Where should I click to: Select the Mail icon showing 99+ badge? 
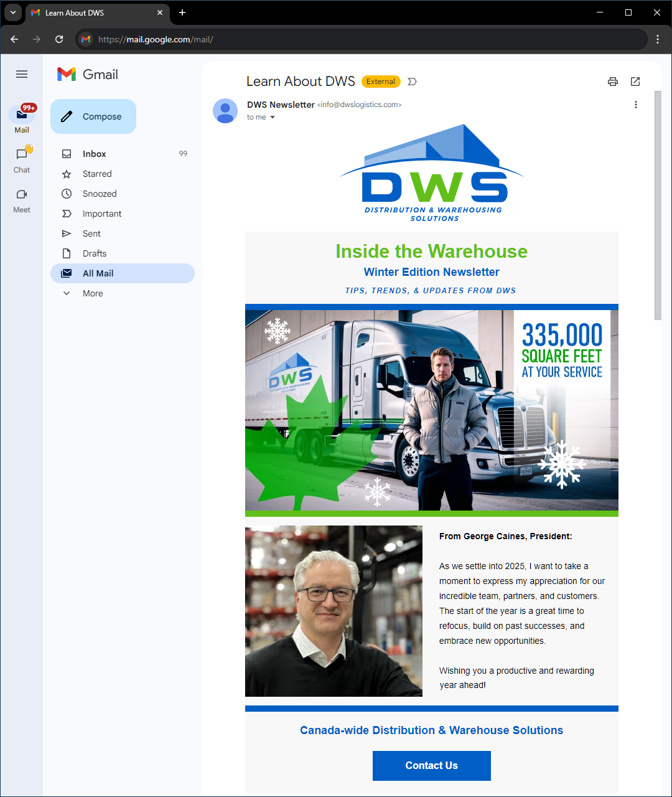22,115
